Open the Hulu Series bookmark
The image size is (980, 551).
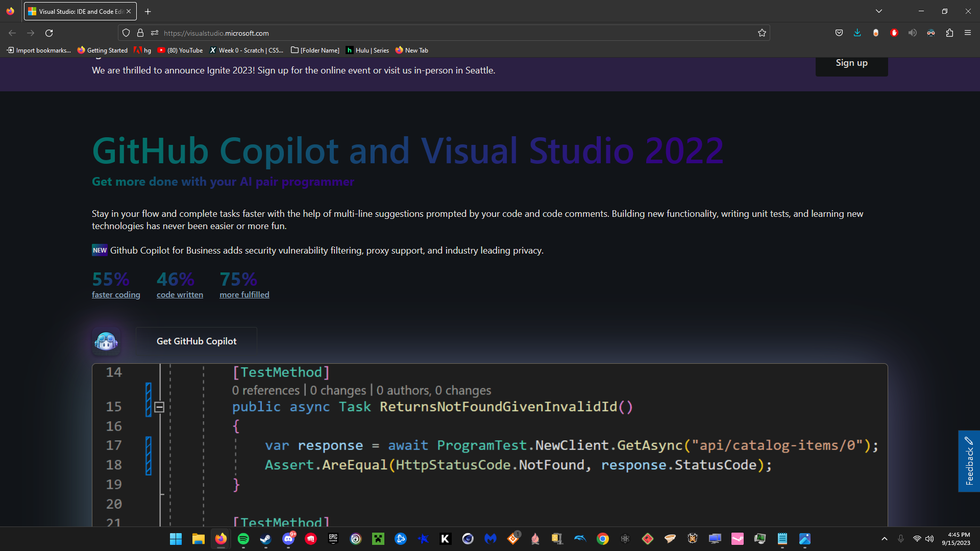click(x=367, y=50)
